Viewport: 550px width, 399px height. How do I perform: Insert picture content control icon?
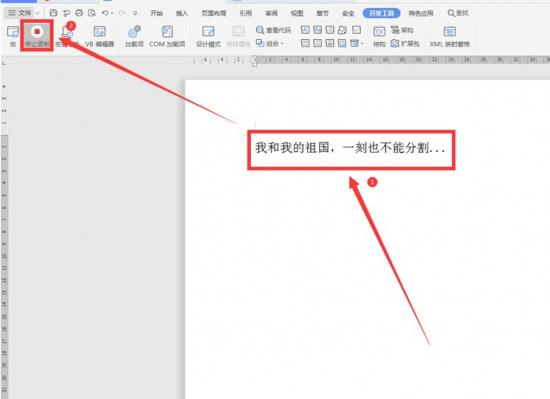(330, 30)
